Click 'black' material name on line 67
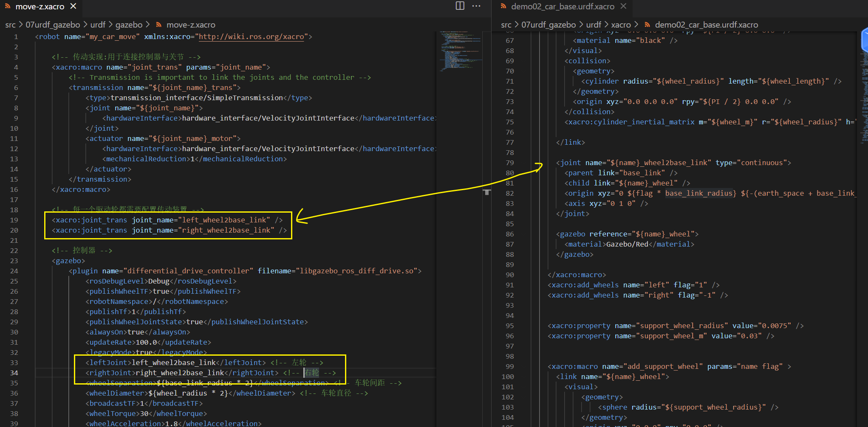 (650, 40)
